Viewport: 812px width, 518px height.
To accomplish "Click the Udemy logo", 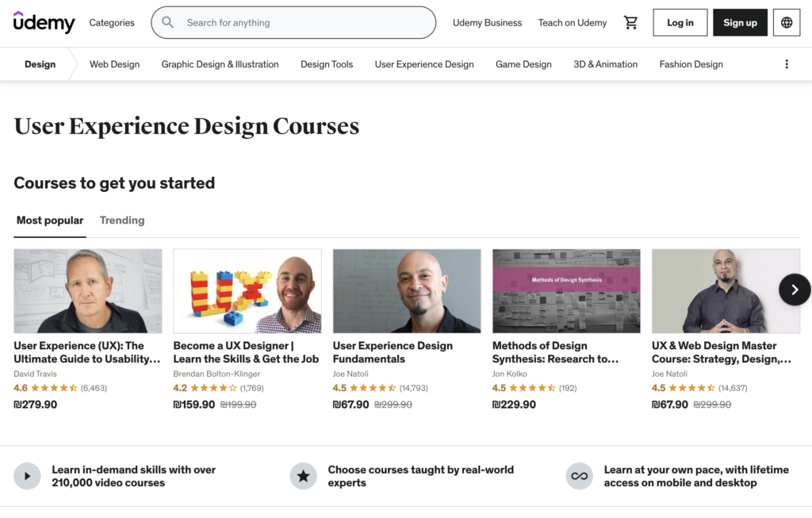I will coord(44,22).
